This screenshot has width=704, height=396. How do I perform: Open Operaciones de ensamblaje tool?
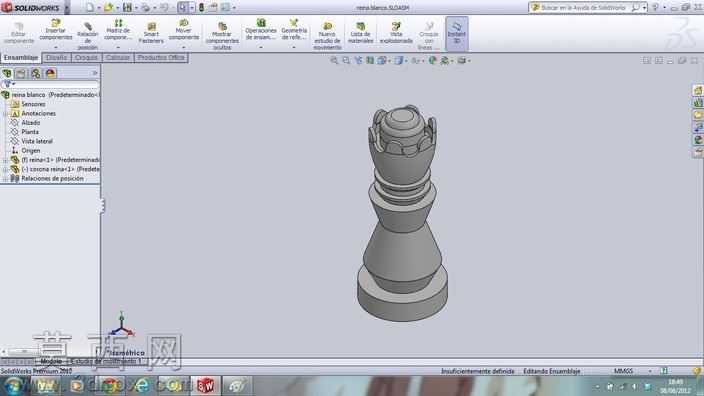pos(261,30)
